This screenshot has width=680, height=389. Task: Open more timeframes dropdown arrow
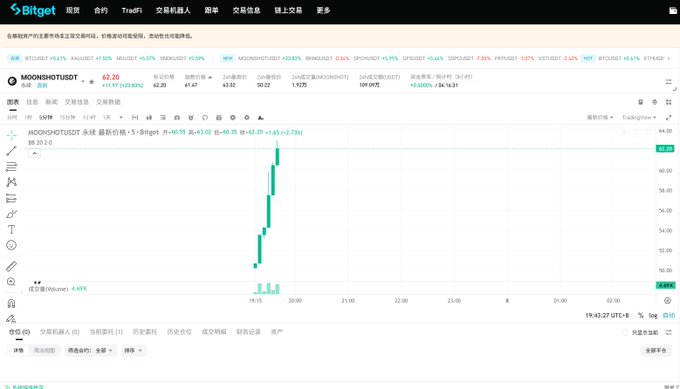point(121,118)
